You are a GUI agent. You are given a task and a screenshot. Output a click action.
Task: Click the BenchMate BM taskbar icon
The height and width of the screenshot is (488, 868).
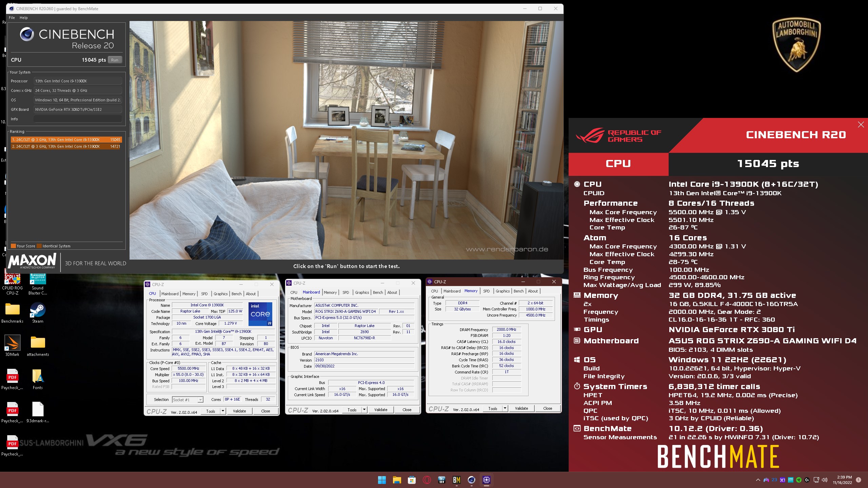[x=456, y=480]
